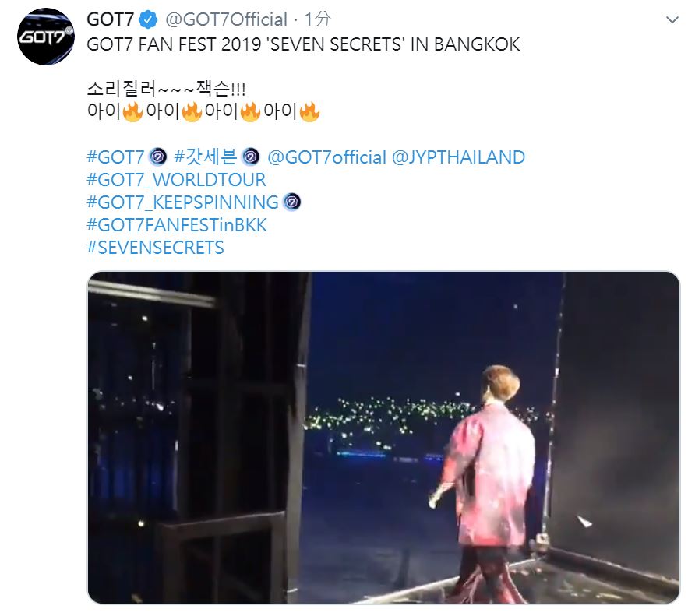The width and height of the screenshot is (688, 616).
Task: Click the first fire emoji
Action: coord(132,111)
